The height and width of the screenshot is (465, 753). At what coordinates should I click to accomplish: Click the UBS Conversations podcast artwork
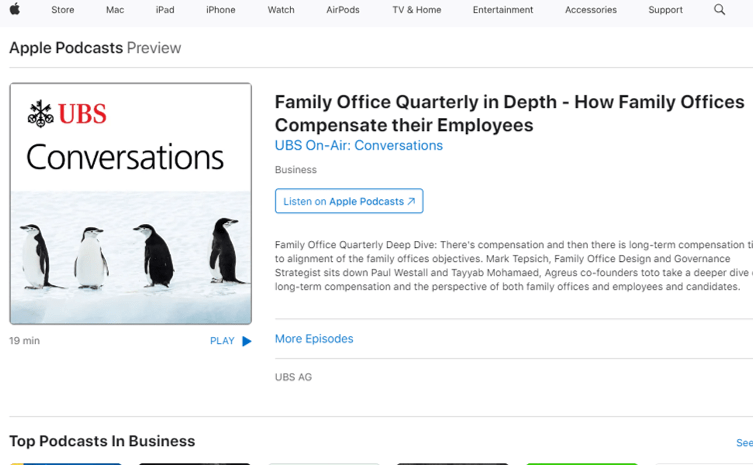130,204
